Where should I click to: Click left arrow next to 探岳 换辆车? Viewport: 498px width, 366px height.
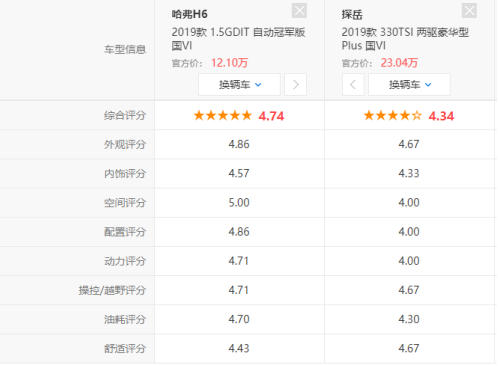click(353, 85)
